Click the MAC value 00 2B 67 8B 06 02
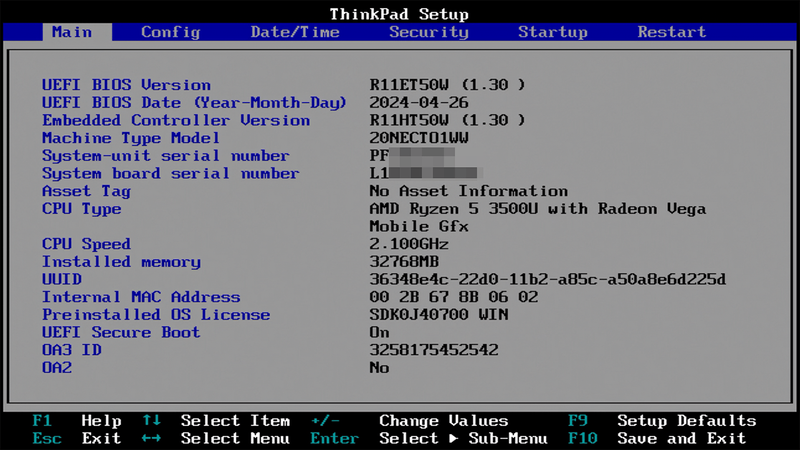This screenshot has height=450, width=800. [454, 297]
